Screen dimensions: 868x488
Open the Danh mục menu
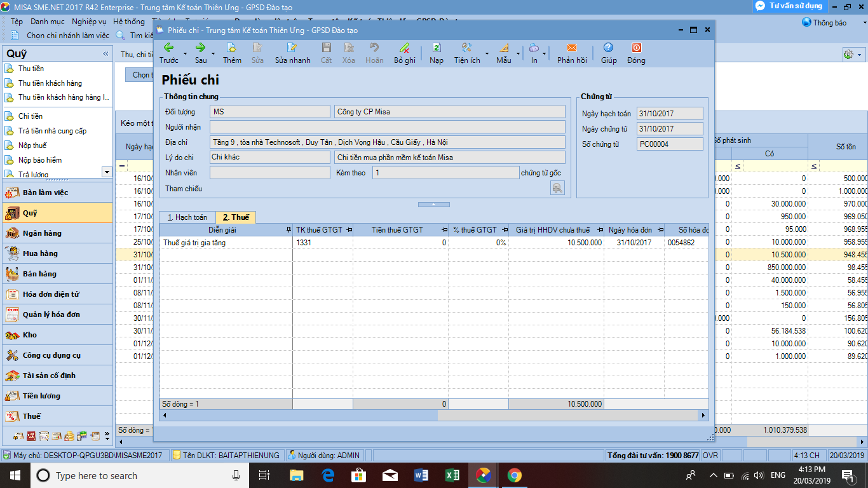(x=48, y=22)
